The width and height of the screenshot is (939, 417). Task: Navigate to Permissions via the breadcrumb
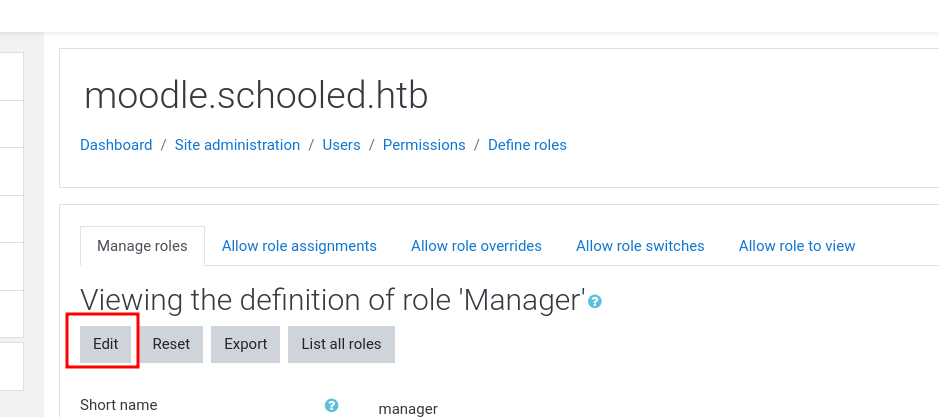tap(424, 145)
